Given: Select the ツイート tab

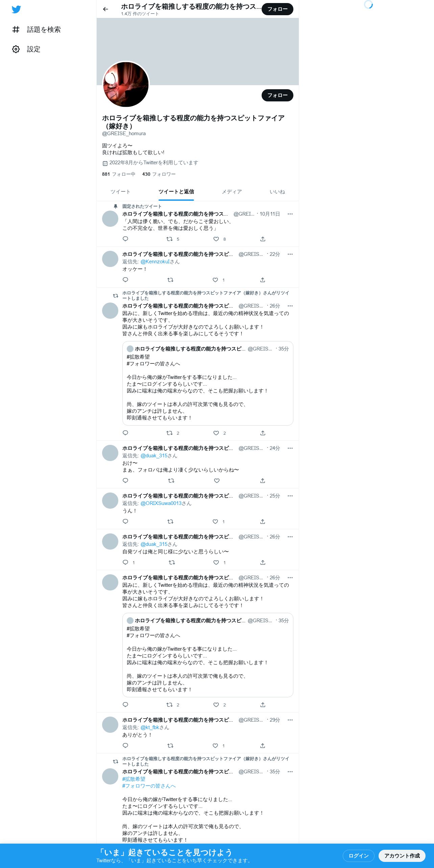Looking at the screenshot, I should click(x=120, y=192).
